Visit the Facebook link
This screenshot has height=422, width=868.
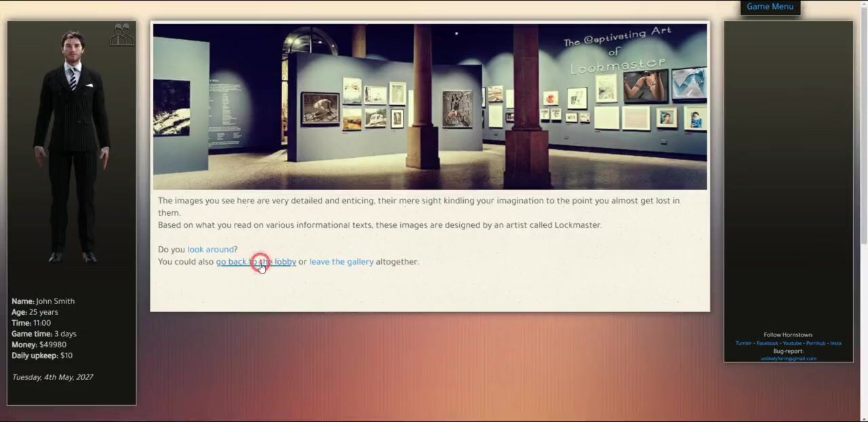(x=767, y=343)
